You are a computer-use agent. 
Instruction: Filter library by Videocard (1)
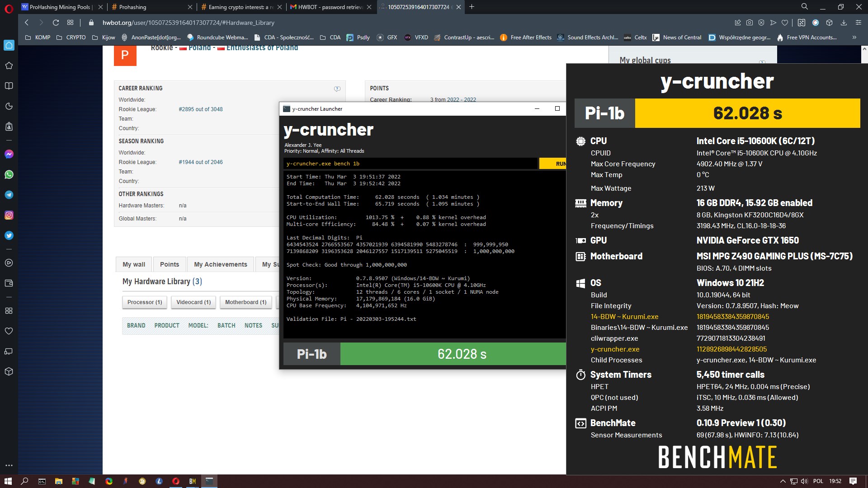click(x=193, y=302)
